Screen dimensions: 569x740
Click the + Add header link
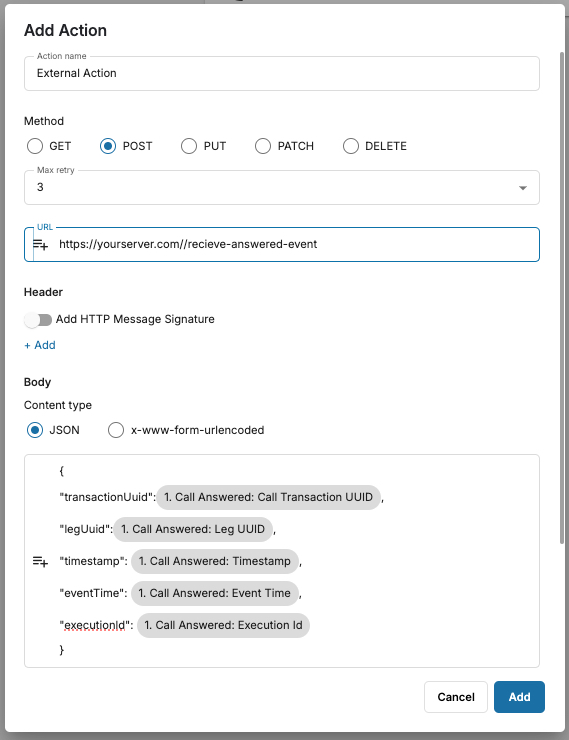(x=40, y=345)
